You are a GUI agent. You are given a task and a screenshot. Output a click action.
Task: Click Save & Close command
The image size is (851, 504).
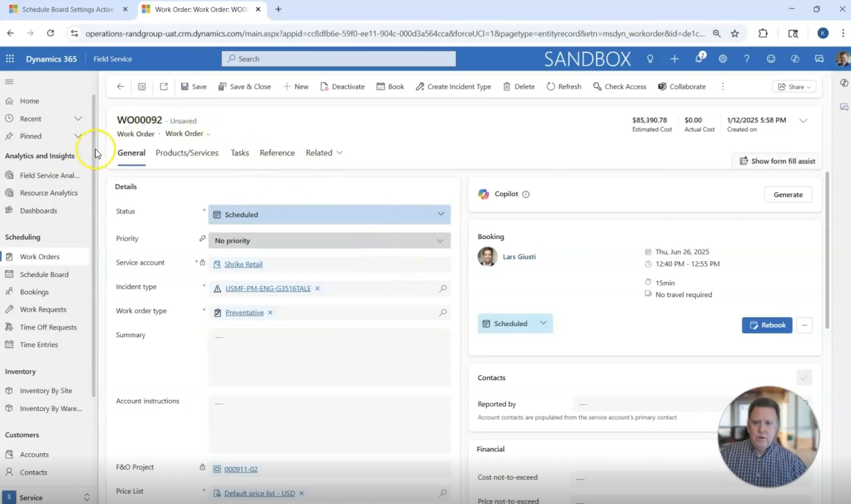coord(245,86)
